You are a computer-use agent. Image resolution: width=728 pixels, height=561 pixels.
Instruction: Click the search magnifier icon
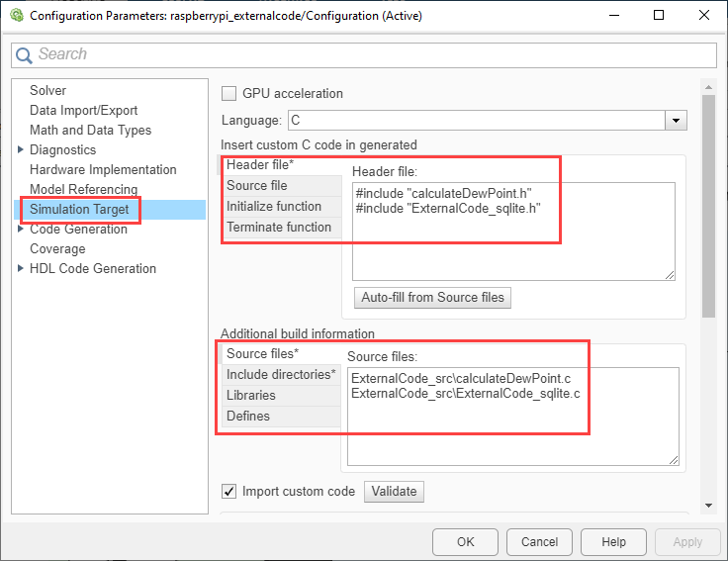[x=25, y=55]
